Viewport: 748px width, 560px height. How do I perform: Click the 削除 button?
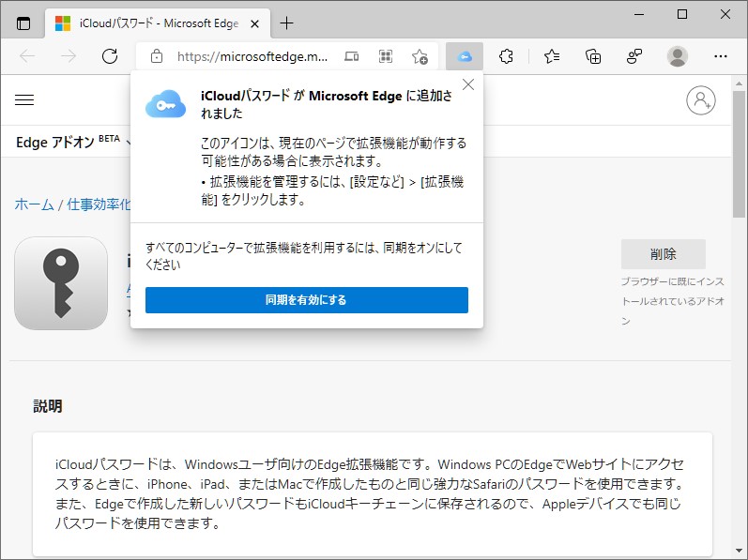664,254
